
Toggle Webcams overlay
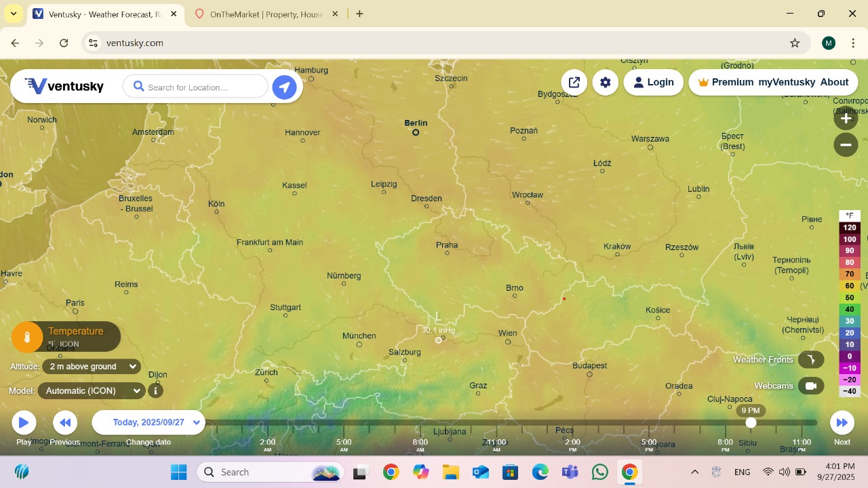[810, 386]
